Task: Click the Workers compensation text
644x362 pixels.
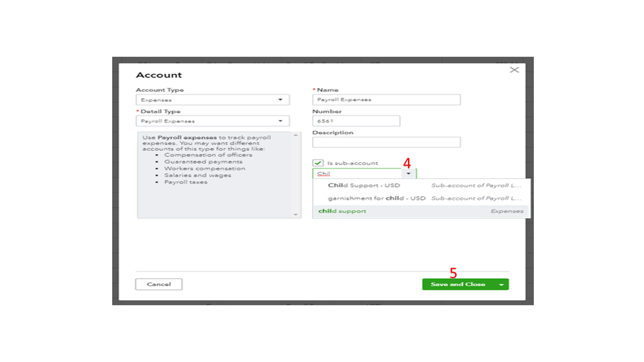Action: pos(204,169)
